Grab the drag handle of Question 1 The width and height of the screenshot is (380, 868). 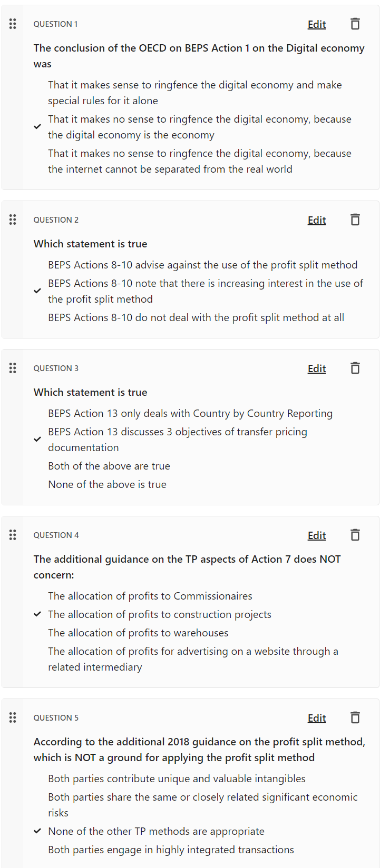pyautogui.click(x=13, y=24)
